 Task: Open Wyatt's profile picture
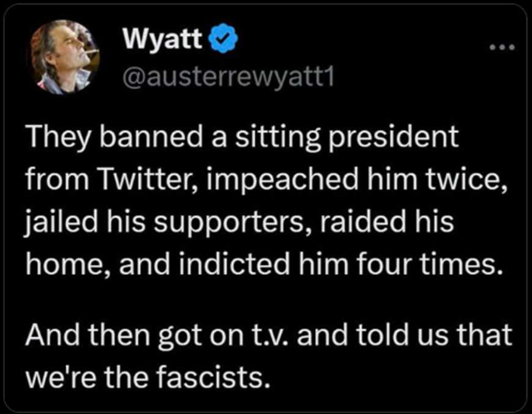click(64, 57)
